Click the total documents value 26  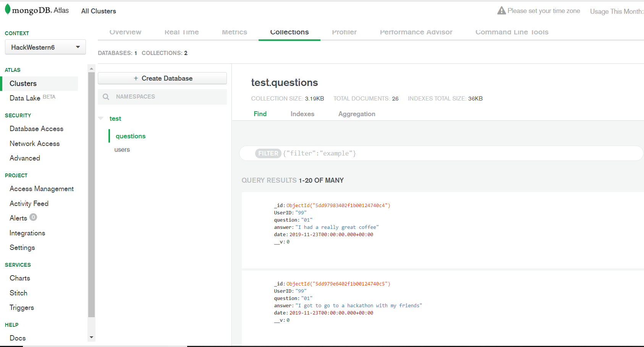395,99
